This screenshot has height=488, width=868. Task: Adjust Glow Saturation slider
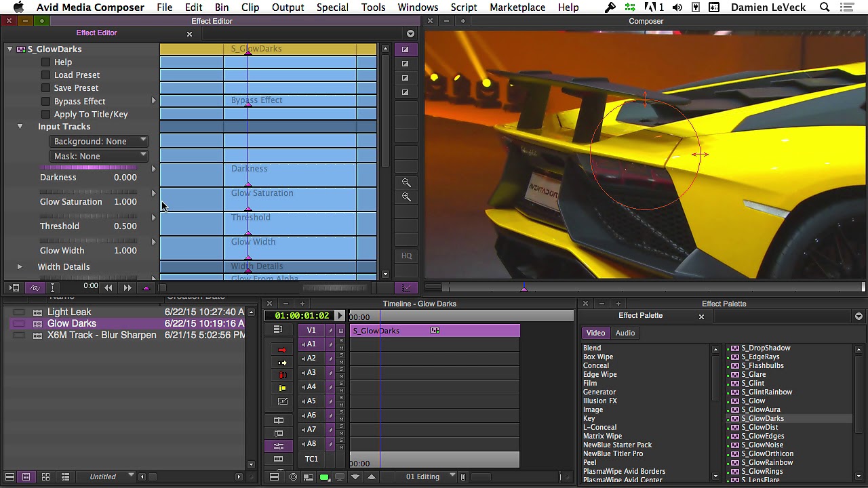pos(88,192)
